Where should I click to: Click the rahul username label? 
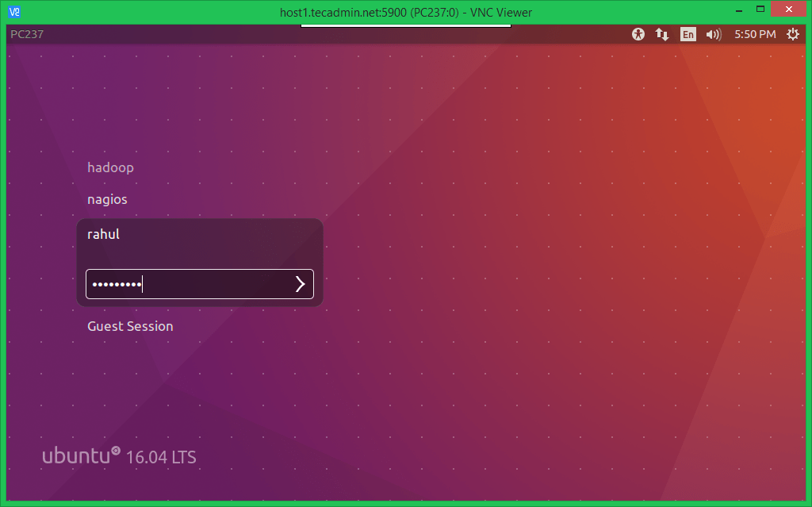[103, 234]
